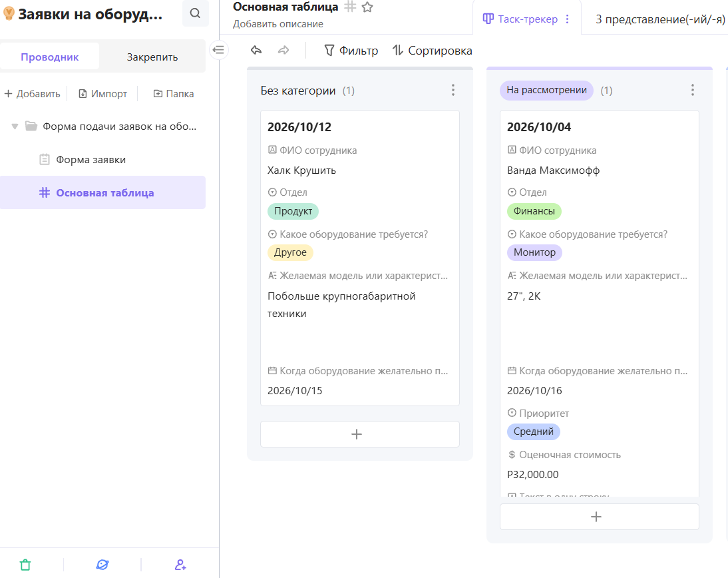This screenshot has height=578, width=728.
Task: Click the Фильтр funnel button
Action: pos(351,50)
